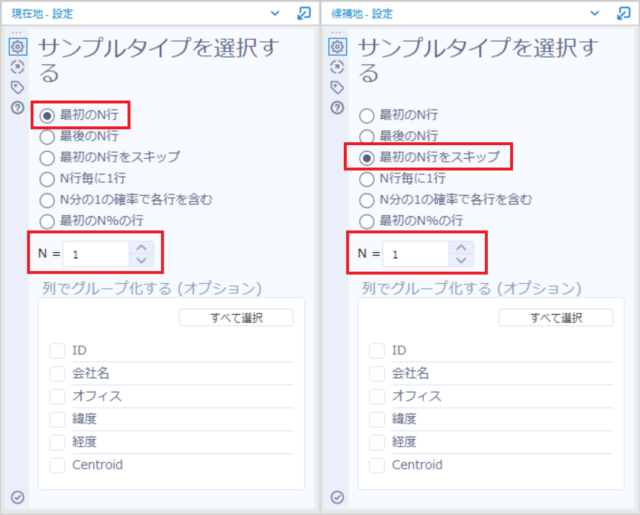Undock 候補地 settings window icon

tap(623, 13)
